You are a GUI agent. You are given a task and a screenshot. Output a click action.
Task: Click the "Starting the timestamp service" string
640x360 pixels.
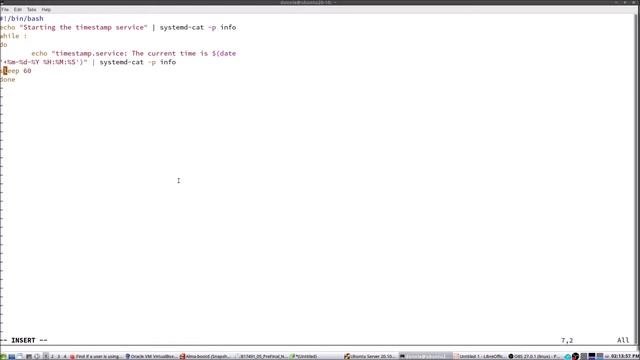click(83, 27)
